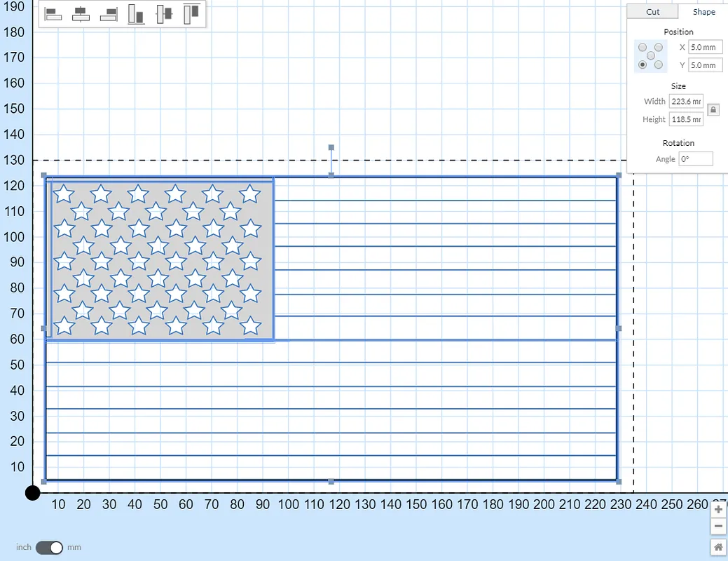This screenshot has width=728, height=561.
Task: Click the 'inch' unit label
Action: tap(24, 547)
